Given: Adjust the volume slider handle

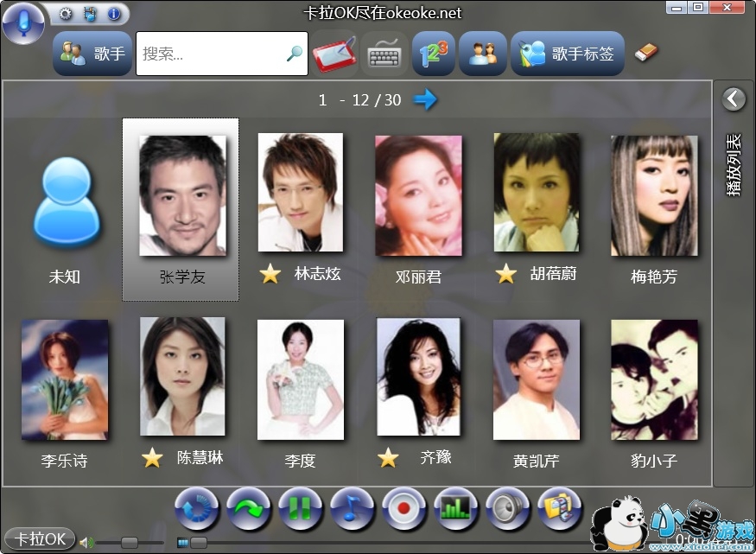Looking at the screenshot, I should click(130, 543).
